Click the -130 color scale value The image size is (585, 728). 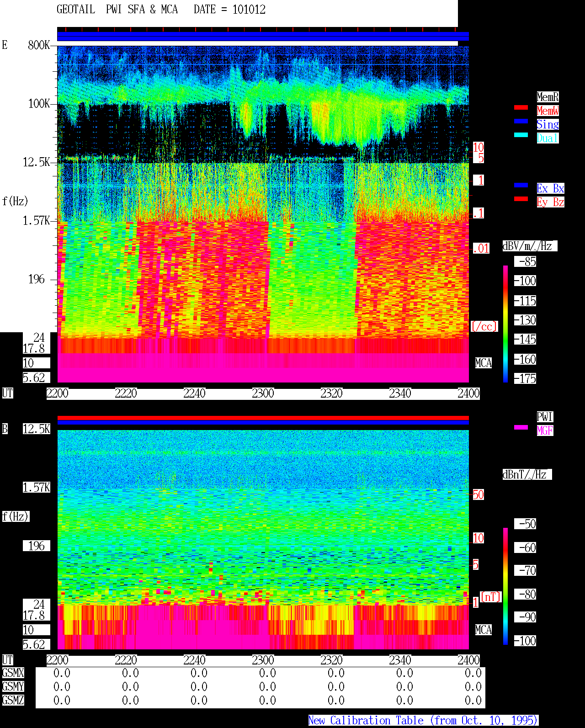[x=525, y=320]
